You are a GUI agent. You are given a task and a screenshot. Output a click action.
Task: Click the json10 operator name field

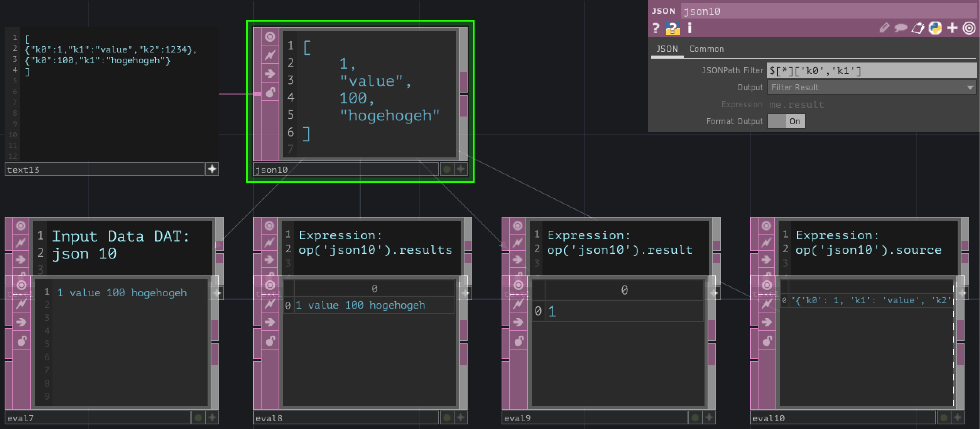[830, 11]
